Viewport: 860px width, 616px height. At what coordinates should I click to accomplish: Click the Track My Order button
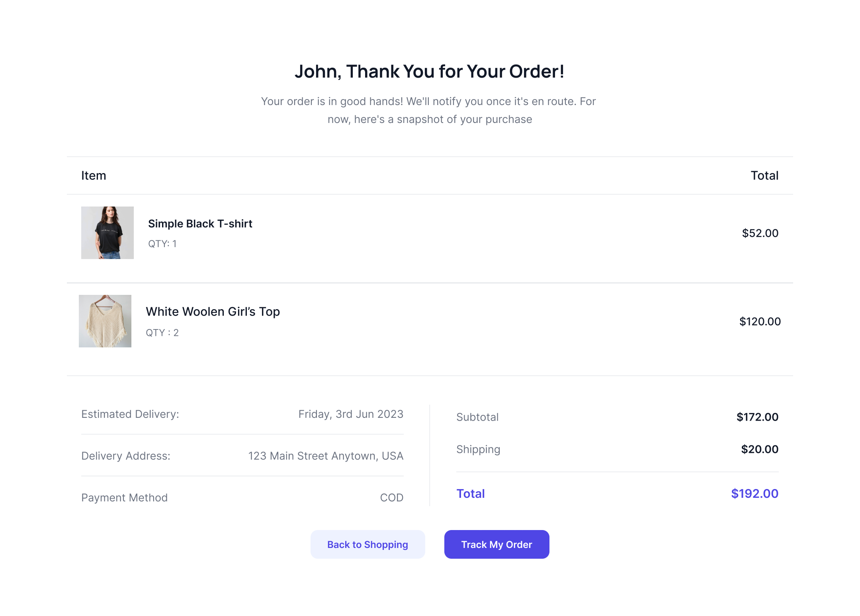[496, 544]
